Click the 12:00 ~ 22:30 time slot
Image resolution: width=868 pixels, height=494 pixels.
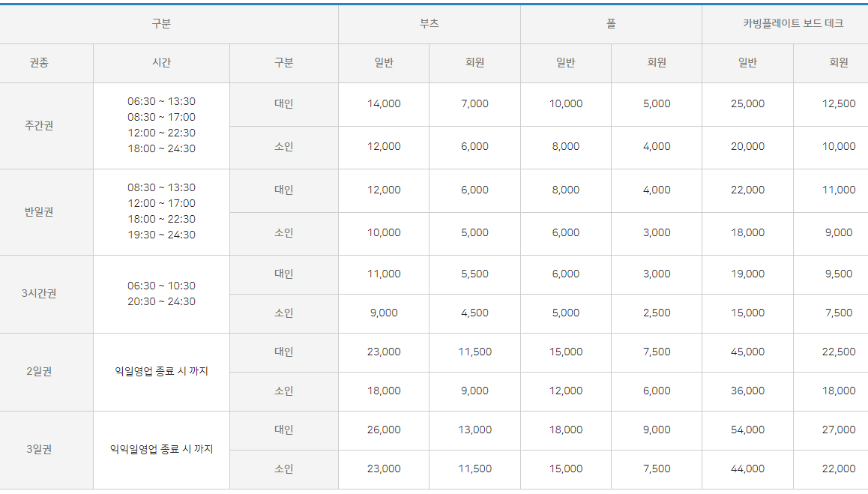[162, 133]
